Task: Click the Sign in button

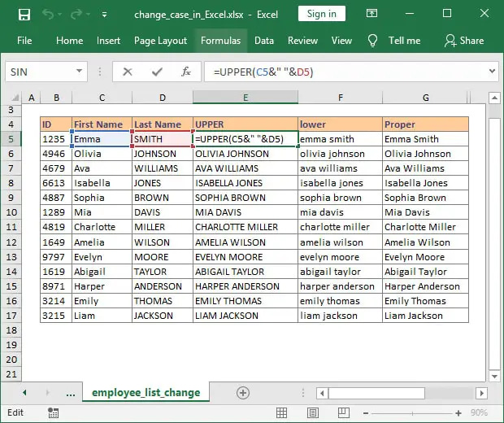Action: click(x=322, y=14)
